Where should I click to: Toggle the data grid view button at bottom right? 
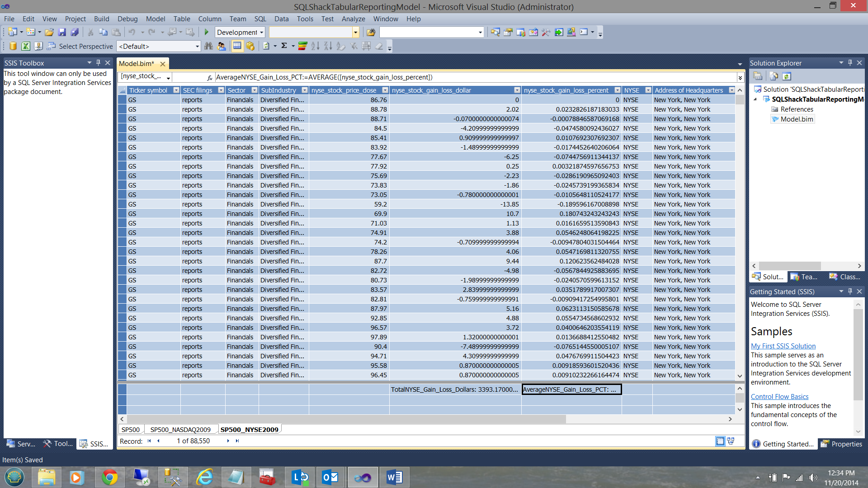(720, 441)
